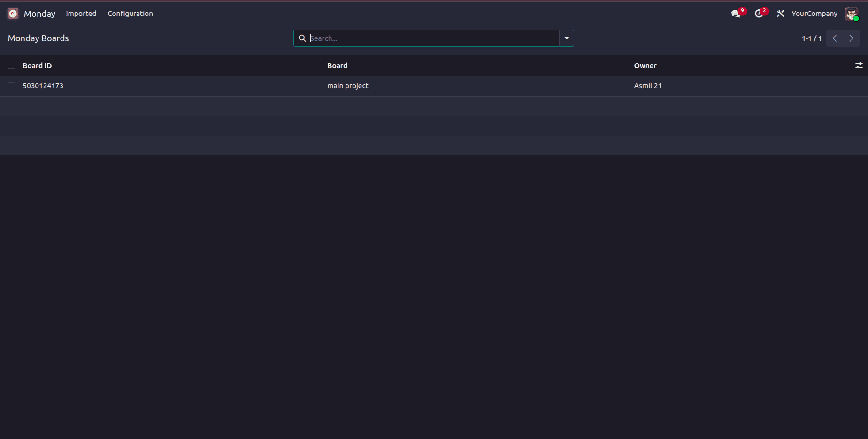868x439 pixels.
Task: Focus the Search input field
Action: coord(433,38)
